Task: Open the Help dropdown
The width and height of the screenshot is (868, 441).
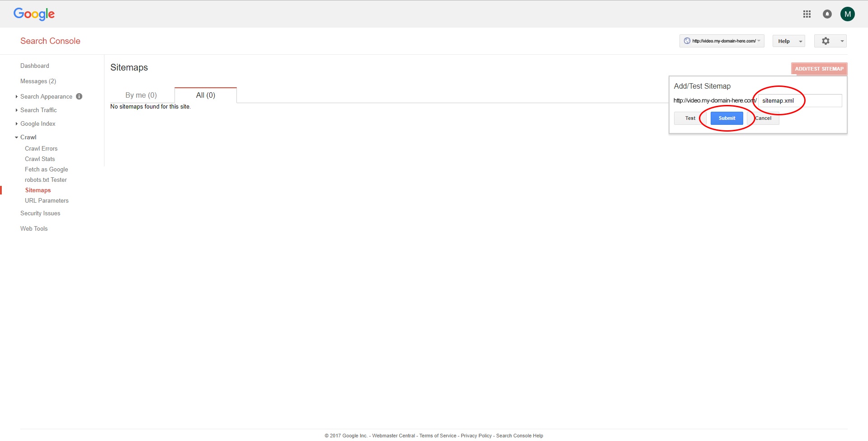Action: click(x=789, y=41)
